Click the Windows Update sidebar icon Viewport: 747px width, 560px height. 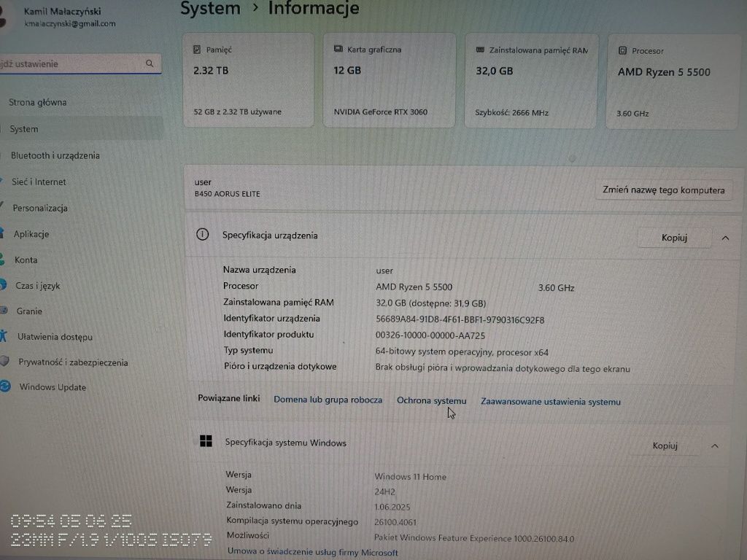tap(5, 386)
